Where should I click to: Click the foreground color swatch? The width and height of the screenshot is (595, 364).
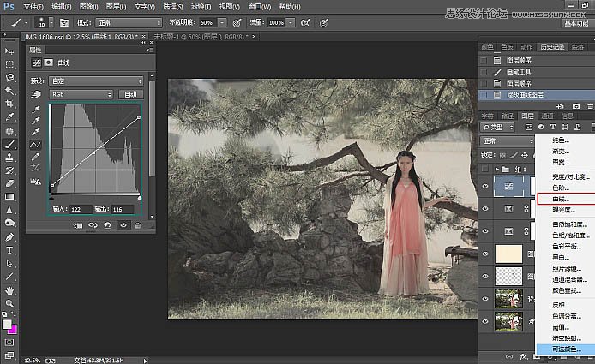7,325
